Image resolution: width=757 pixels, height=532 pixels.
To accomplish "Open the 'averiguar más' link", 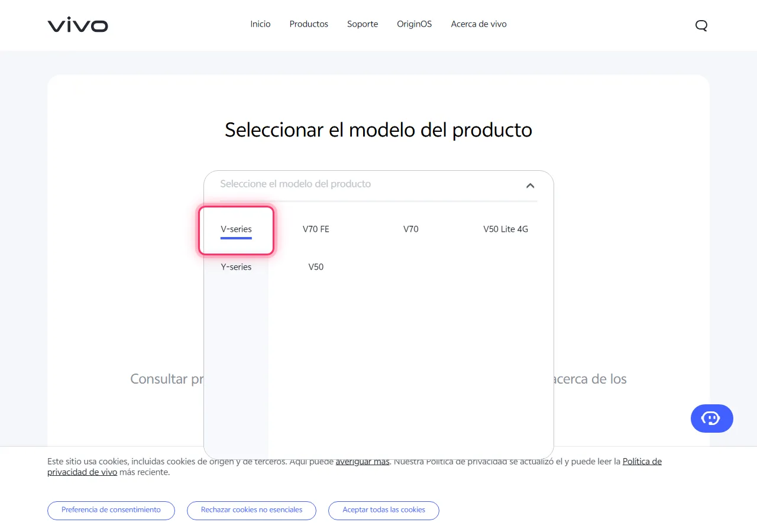I will 363,462.
